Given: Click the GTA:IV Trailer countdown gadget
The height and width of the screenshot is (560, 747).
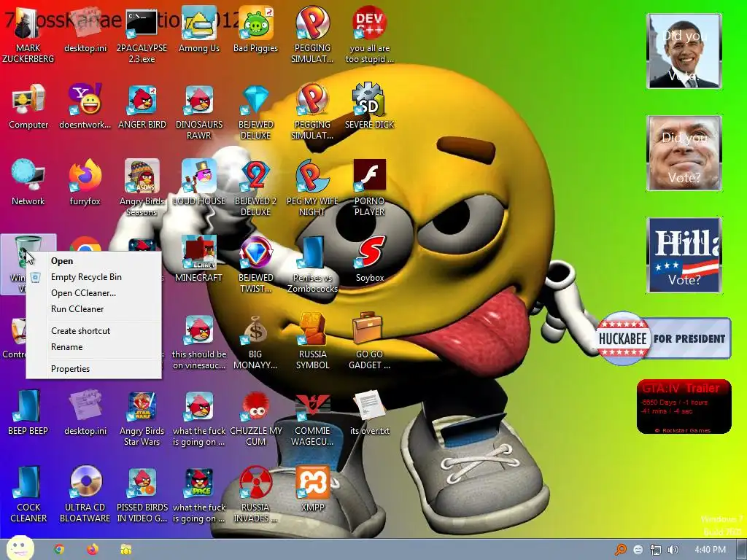Looking at the screenshot, I should [684, 407].
